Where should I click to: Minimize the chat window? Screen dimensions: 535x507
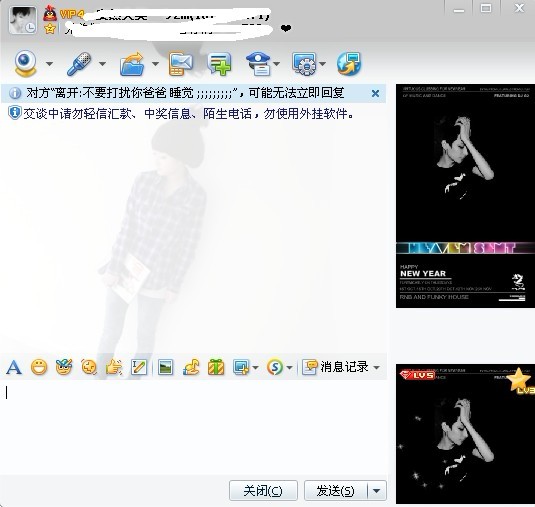coord(459,9)
